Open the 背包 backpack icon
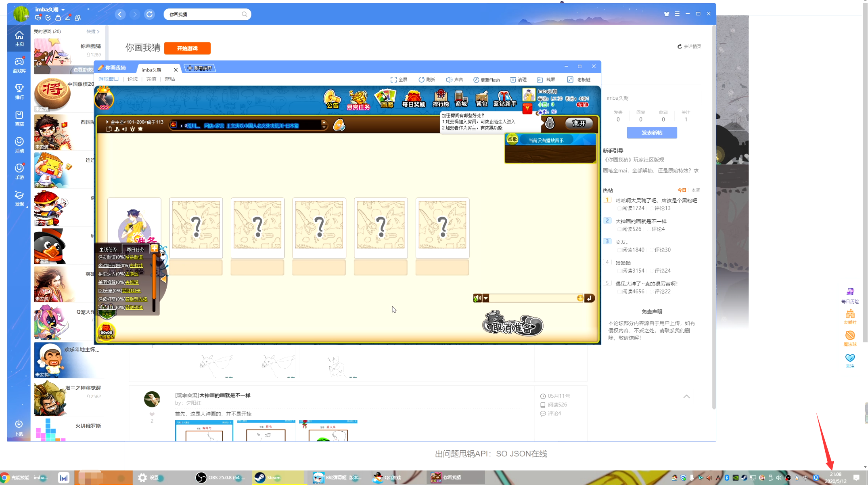868x485 pixels. 481,99
